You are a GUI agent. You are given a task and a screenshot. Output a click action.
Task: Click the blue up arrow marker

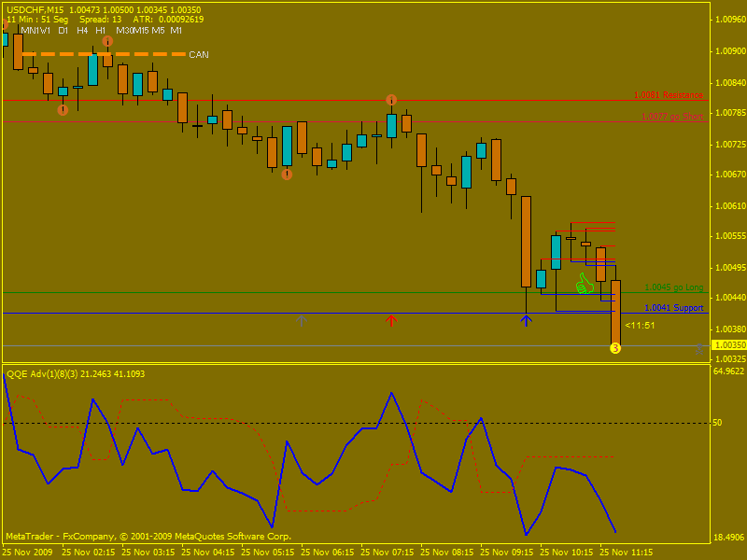[526, 320]
